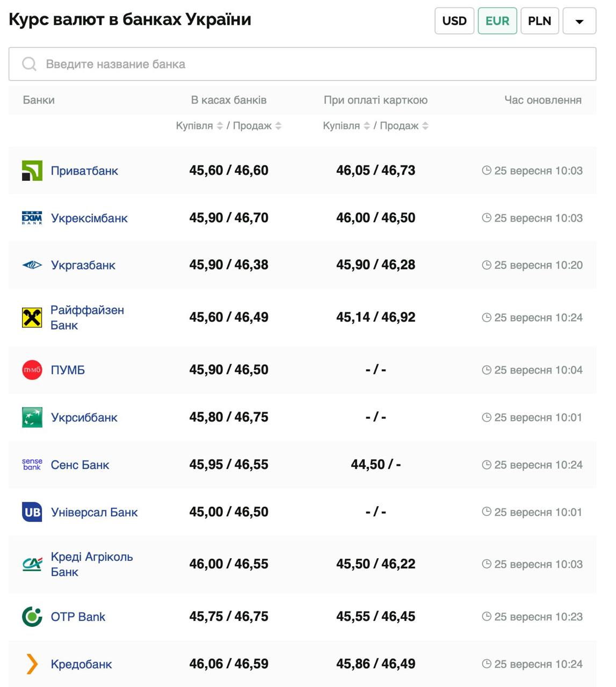Screen dimensions: 616x687
Task: Click the Укргазбанк logo icon
Action: (32, 265)
